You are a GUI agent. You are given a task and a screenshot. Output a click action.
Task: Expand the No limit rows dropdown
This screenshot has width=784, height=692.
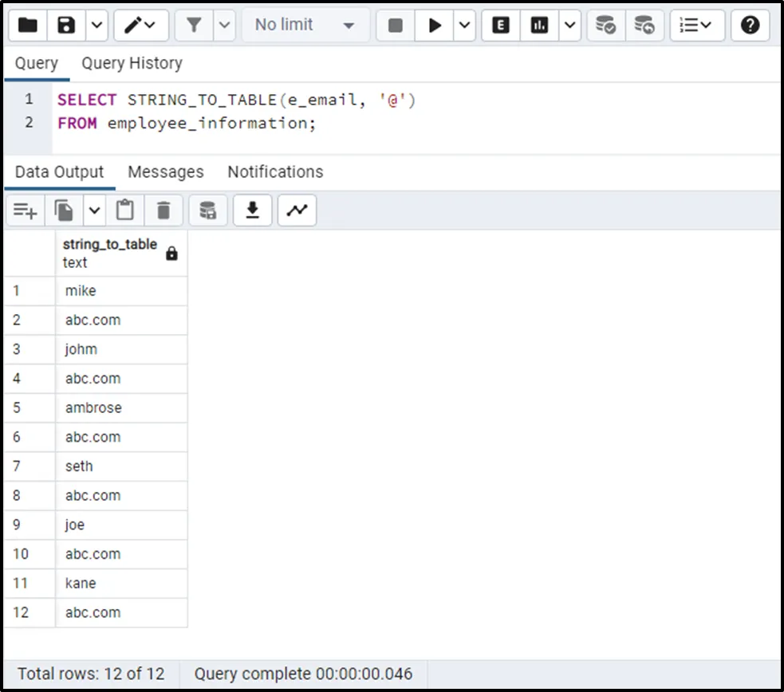coord(305,26)
